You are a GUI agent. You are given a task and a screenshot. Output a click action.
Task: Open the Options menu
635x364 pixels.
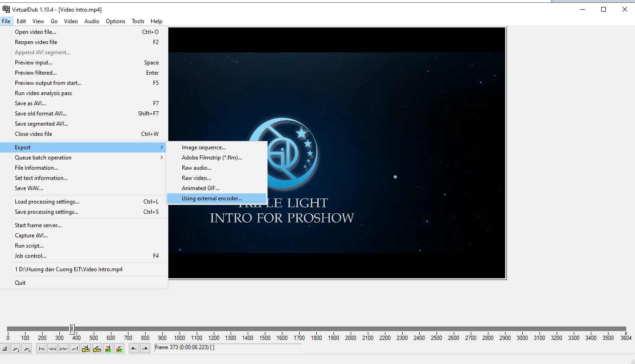click(115, 21)
